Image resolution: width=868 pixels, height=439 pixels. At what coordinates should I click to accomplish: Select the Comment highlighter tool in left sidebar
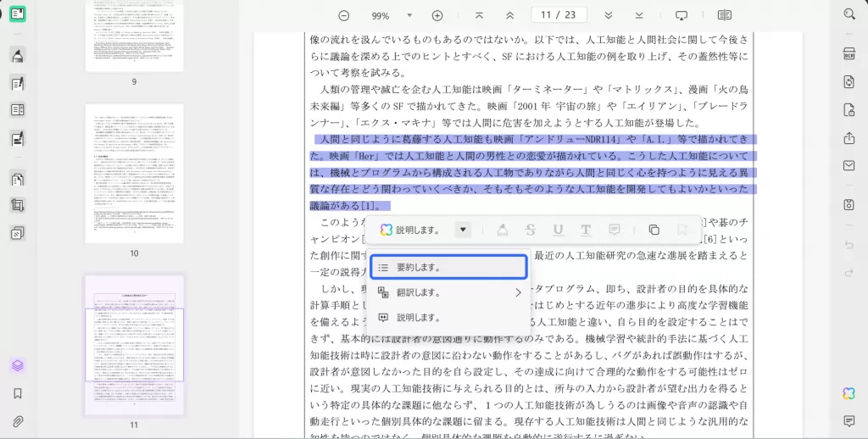tap(18, 55)
